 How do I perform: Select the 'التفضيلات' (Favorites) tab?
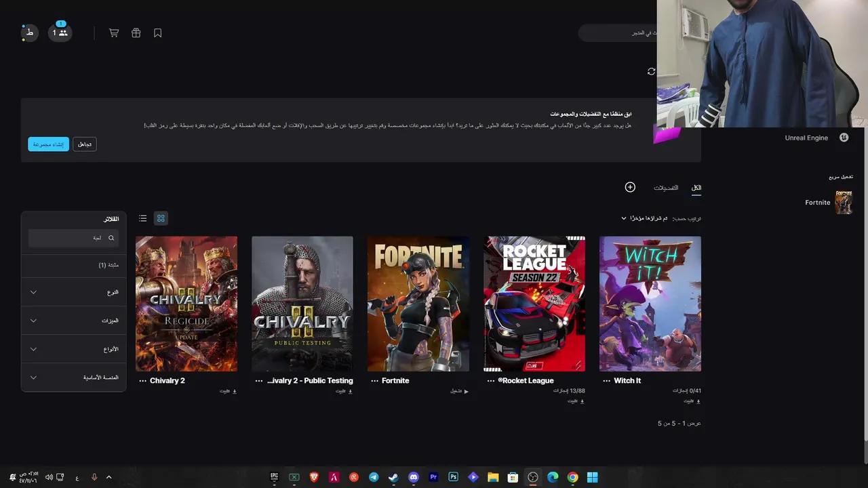click(666, 188)
